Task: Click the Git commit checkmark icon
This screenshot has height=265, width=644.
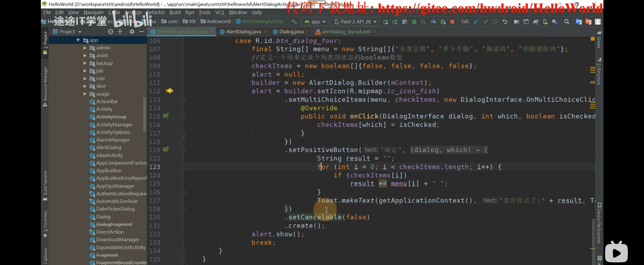Action: click(x=486, y=22)
